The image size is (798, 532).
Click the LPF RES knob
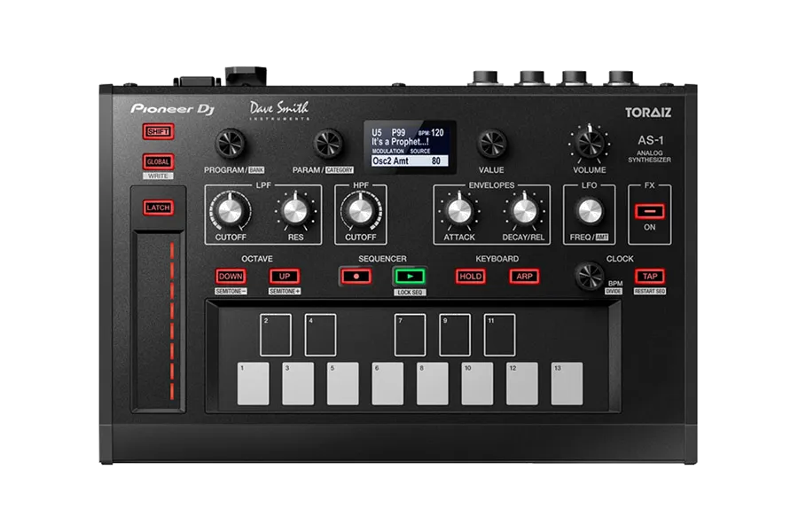(x=295, y=211)
